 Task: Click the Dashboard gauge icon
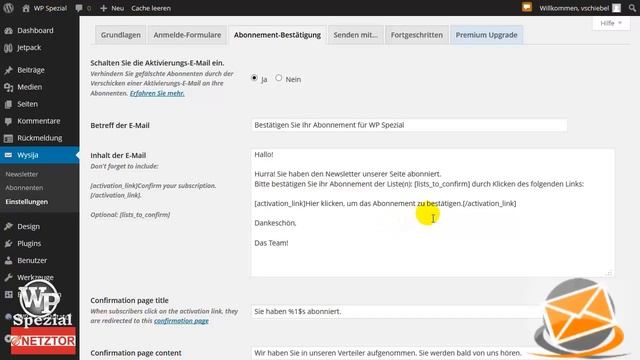click(x=8, y=31)
